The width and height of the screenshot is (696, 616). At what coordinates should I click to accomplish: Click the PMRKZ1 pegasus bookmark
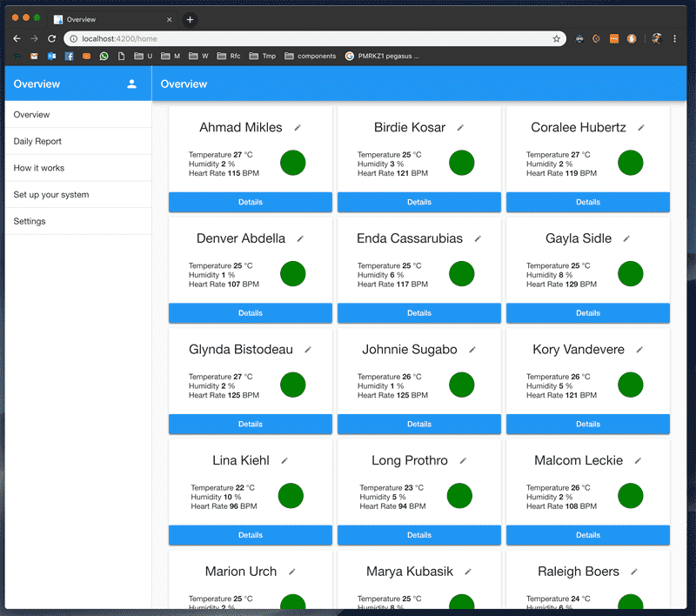[382, 56]
